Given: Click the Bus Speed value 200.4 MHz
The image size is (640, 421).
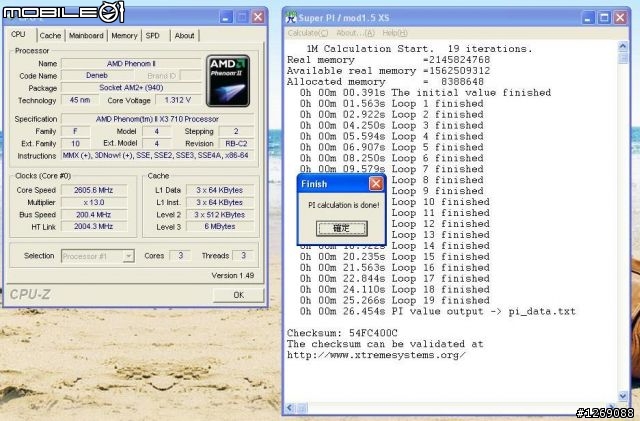Looking at the screenshot, I should point(94,214).
